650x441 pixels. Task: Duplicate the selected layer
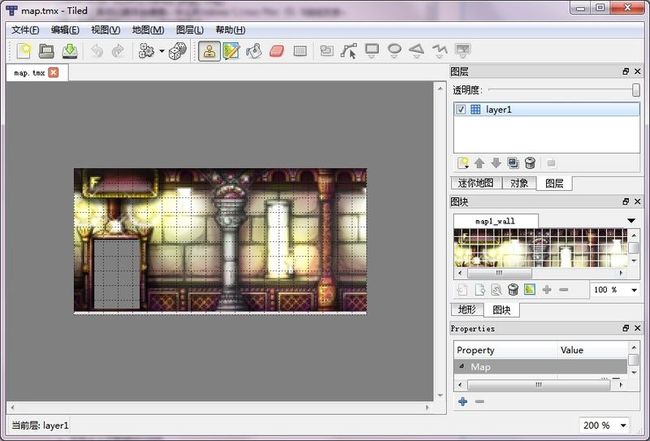coord(513,163)
